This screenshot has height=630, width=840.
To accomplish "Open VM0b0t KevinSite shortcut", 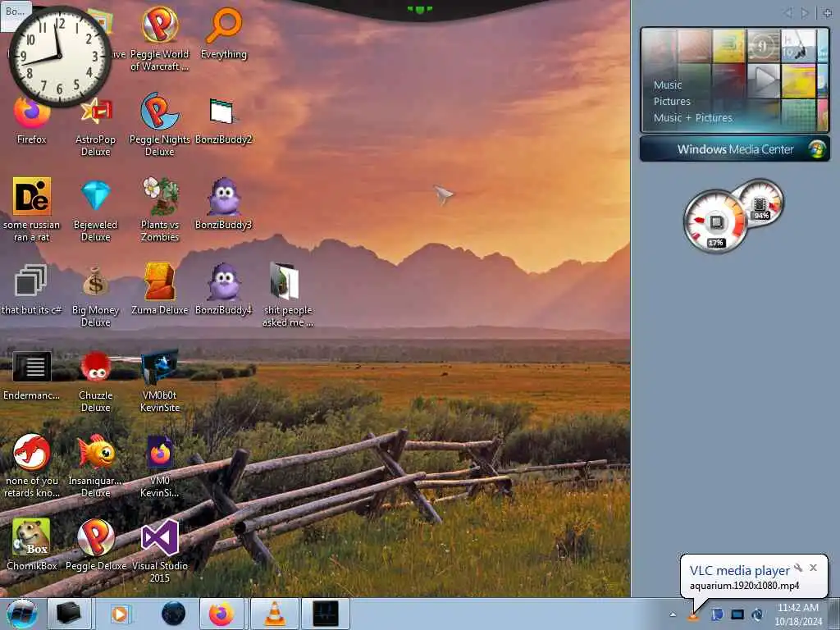I will click(x=160, y=381).
